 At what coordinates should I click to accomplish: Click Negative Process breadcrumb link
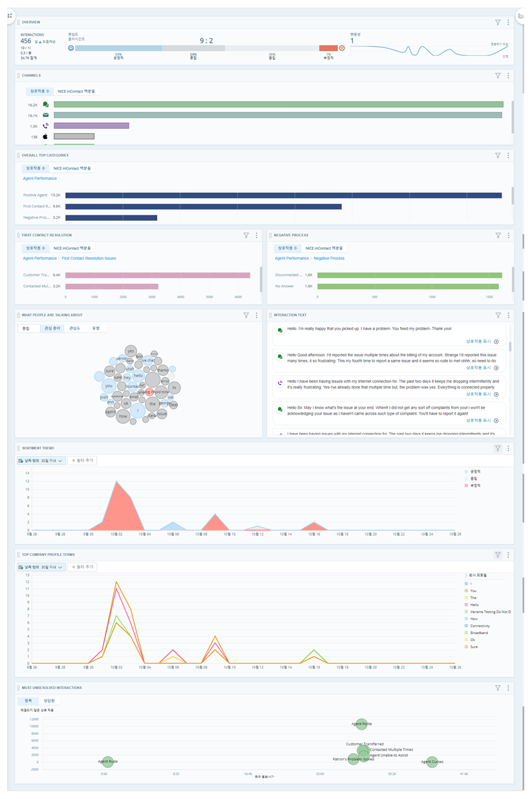point(329,258)
